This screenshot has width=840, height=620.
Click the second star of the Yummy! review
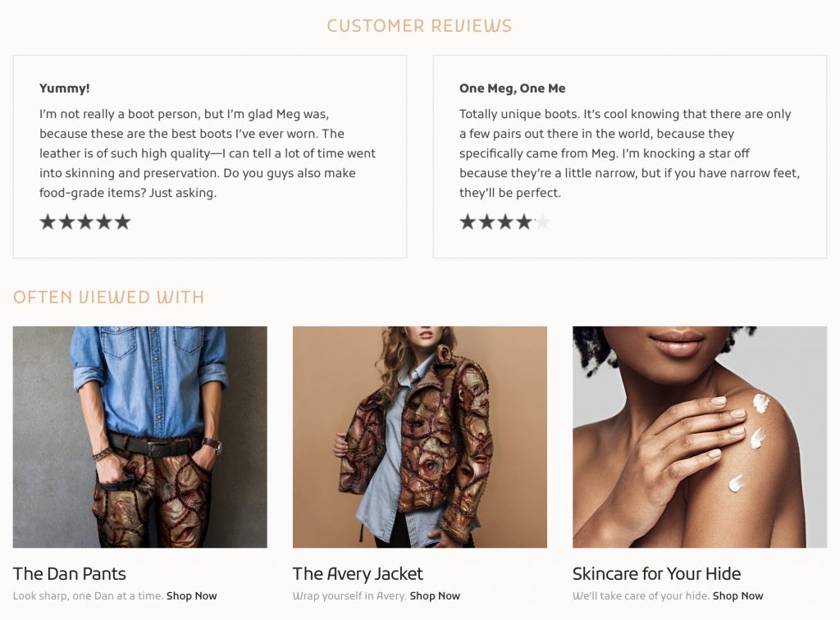point(66,221)
